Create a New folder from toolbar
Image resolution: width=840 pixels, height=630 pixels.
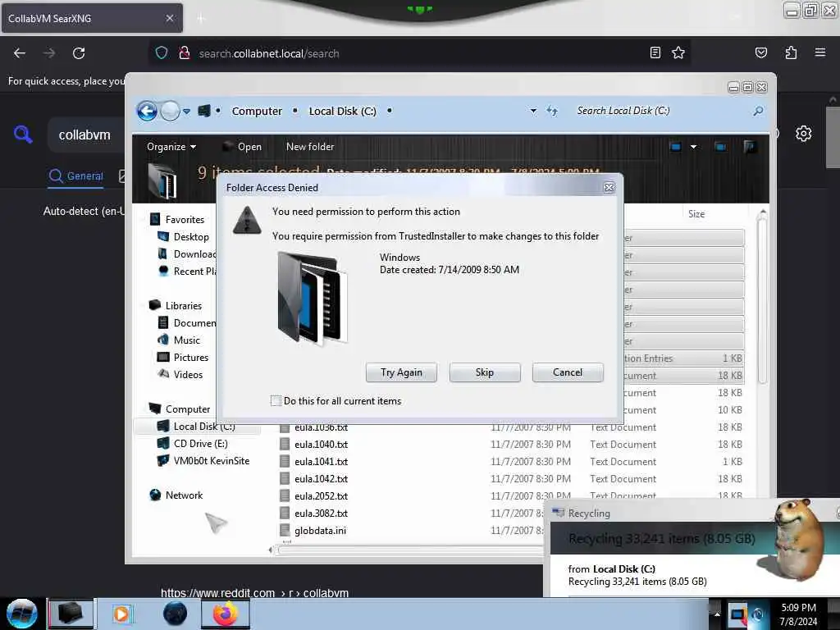coord(309,147)
